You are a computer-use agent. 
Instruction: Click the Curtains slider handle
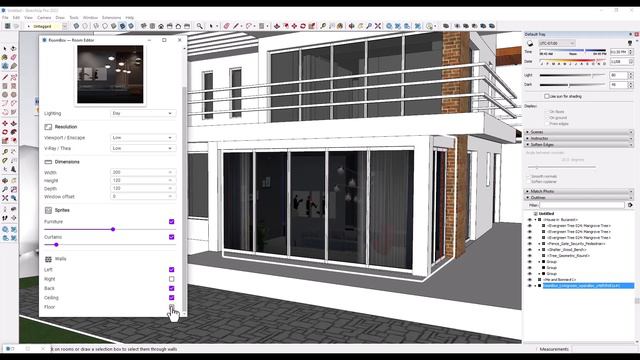[56, 245]
